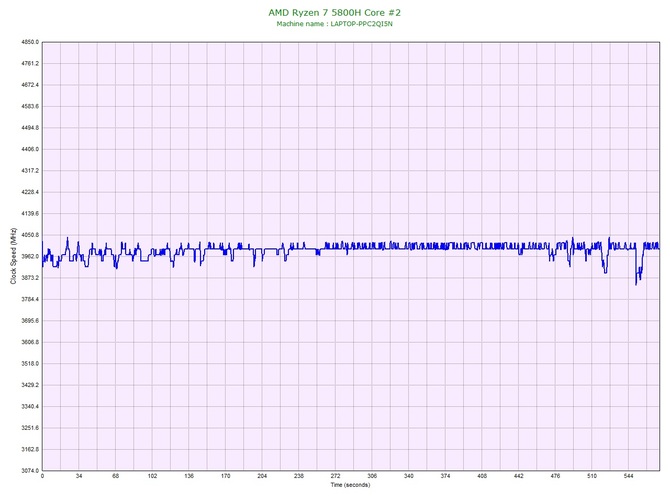Select the 3429.2 y-axis value
Viewport: 670px width, 502px height.
(x=30, y=385)
